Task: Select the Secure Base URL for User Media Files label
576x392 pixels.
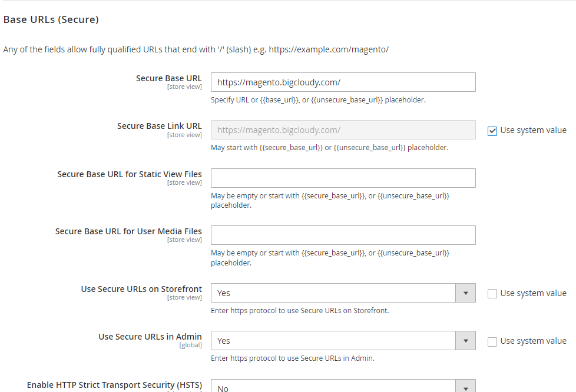Action: [128, 231]
